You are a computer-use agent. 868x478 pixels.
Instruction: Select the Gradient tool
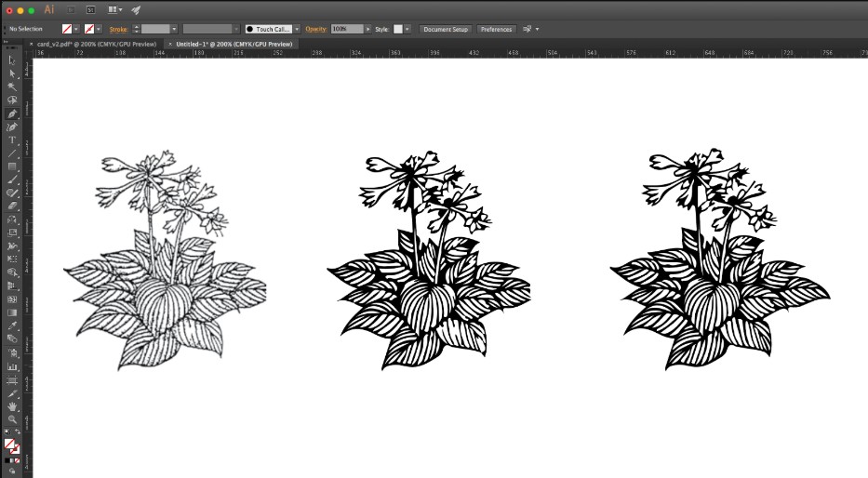[12, 312]
